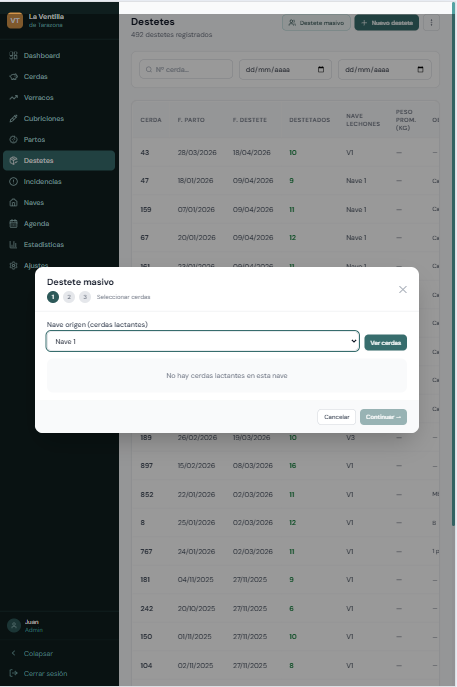Click the box icon beside Destetes
457x687 pixels.
[x=14, y=160]
